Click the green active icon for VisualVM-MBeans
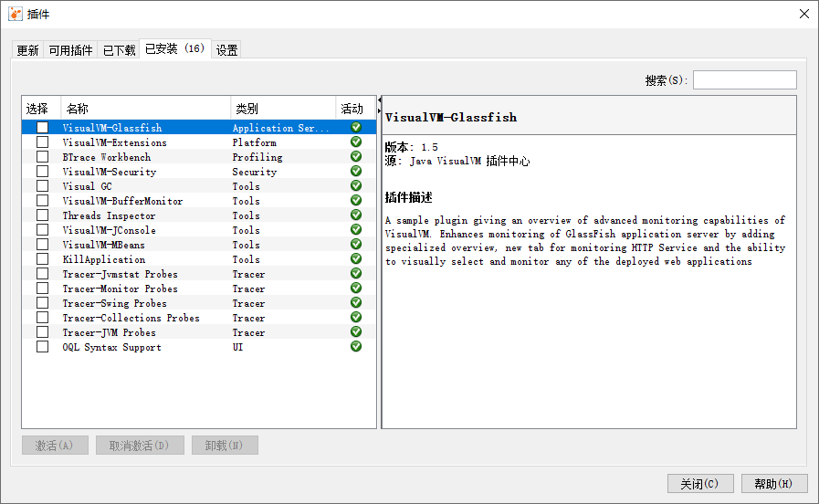The image size is (819, 504). [x=356, y=245]
